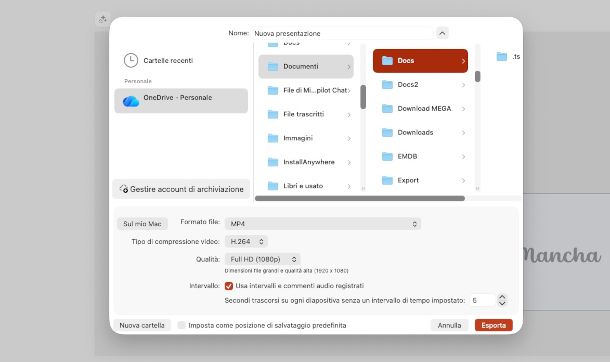The width and height of the screenshot is (610, 362).
Task: Select the Documenti folder
Action: [306, 66]
